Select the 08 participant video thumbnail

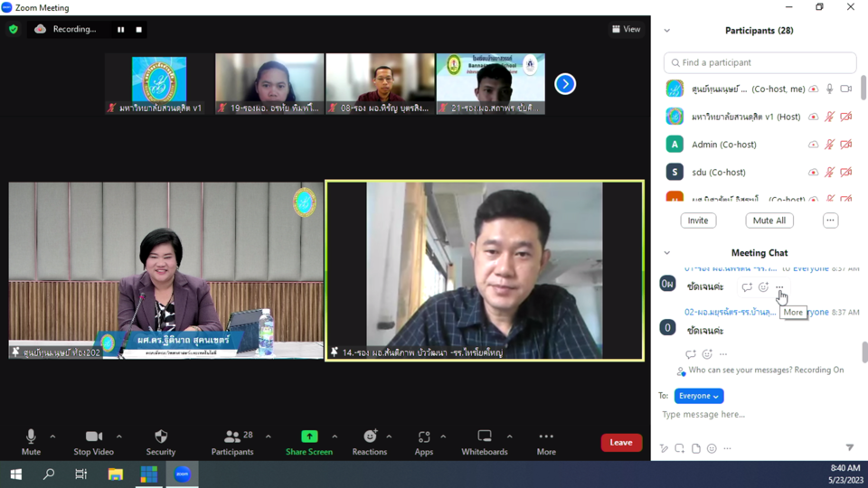[381, 83]
